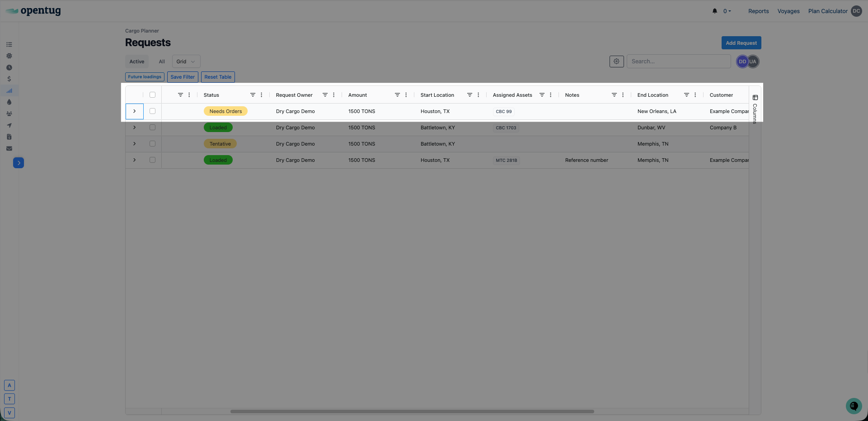The image size is (868, 421).
Task: Click the Reset Table button
Action: click(x=218, y=77)
